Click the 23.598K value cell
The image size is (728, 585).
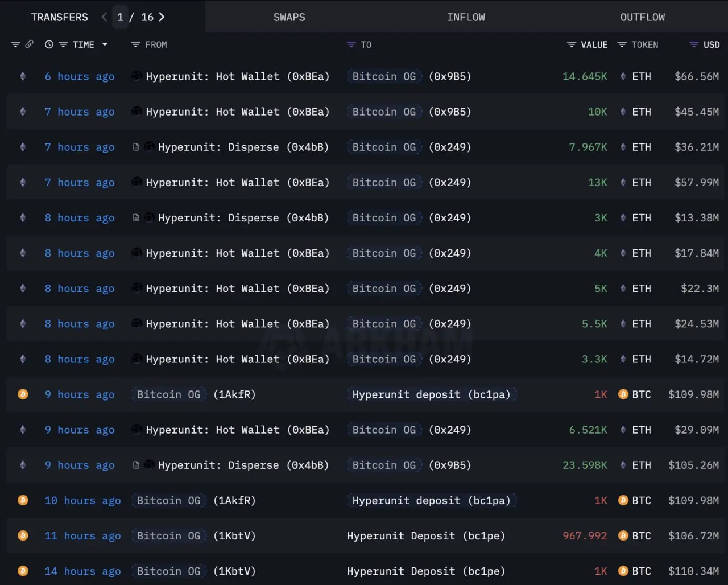click(585, 465)
